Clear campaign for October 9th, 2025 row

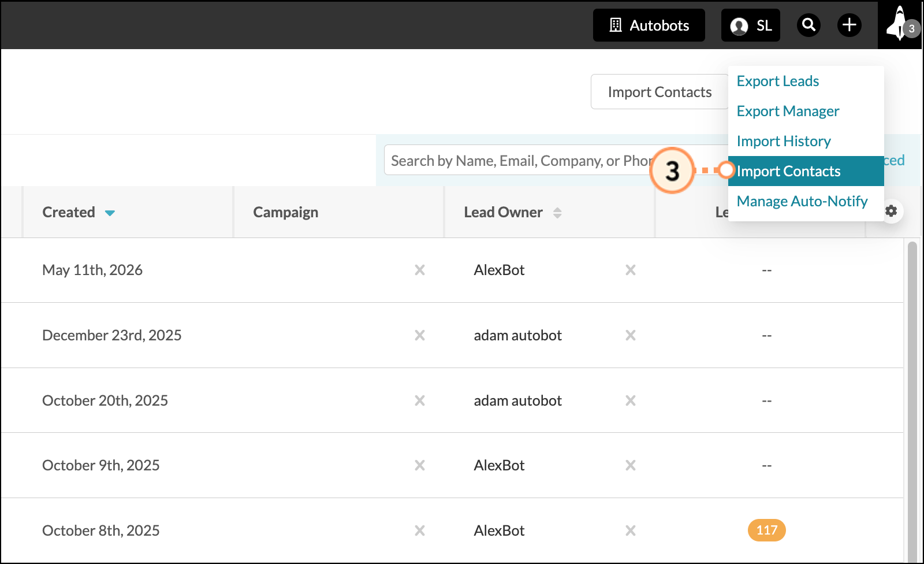(420, 465)
